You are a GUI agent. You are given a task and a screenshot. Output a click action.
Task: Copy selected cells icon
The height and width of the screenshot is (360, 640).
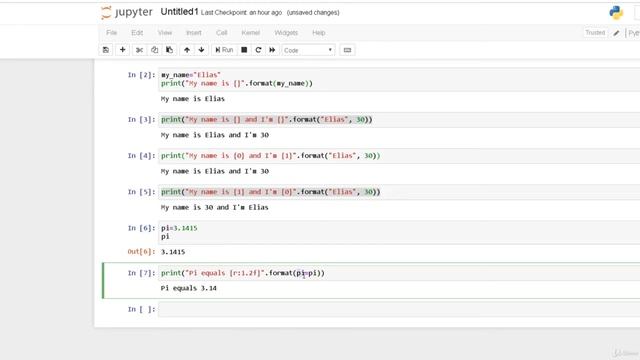coord(154,50)
